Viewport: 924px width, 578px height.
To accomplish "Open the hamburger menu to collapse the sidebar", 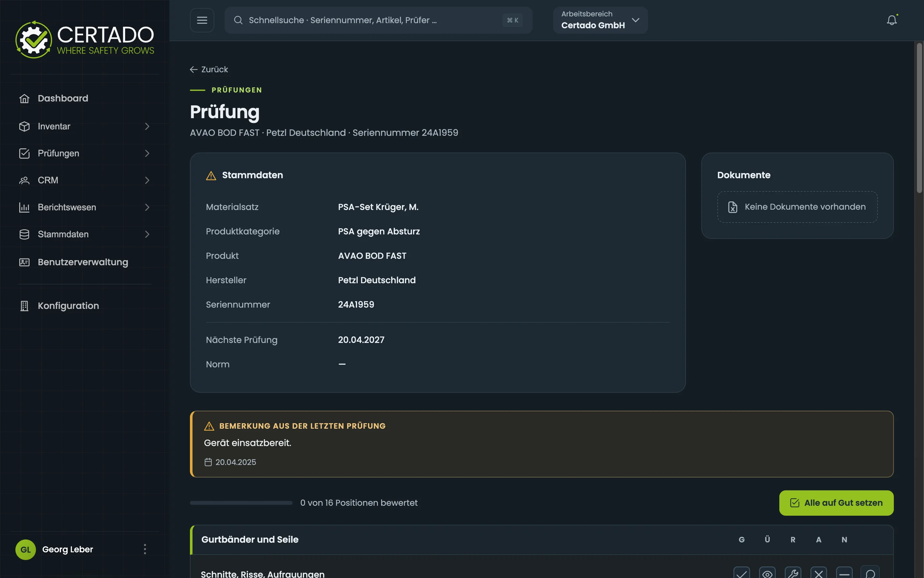I will pyautogui.click(x=202, y=20).
